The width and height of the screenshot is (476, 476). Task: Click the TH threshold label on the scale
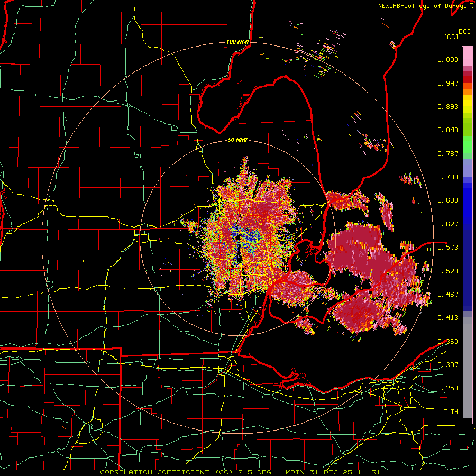click(454, 412)
